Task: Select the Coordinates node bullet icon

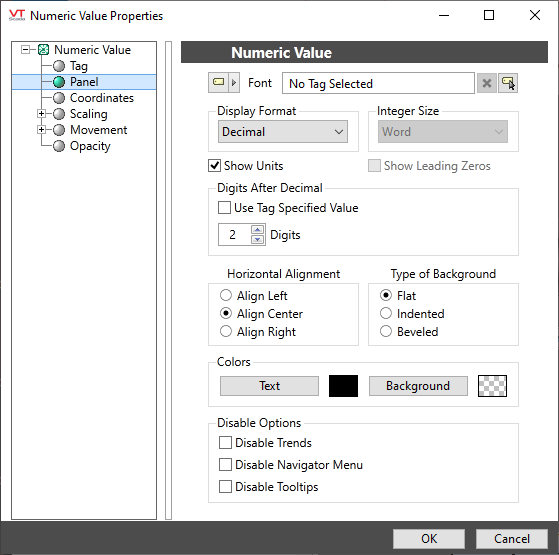Action: 59,98
